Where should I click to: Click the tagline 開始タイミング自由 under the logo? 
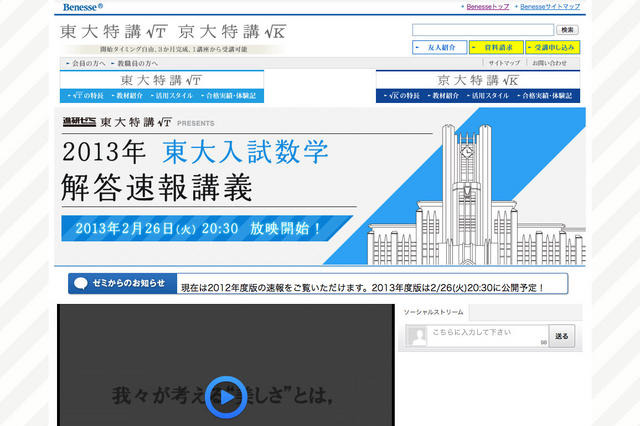point(174,49)
